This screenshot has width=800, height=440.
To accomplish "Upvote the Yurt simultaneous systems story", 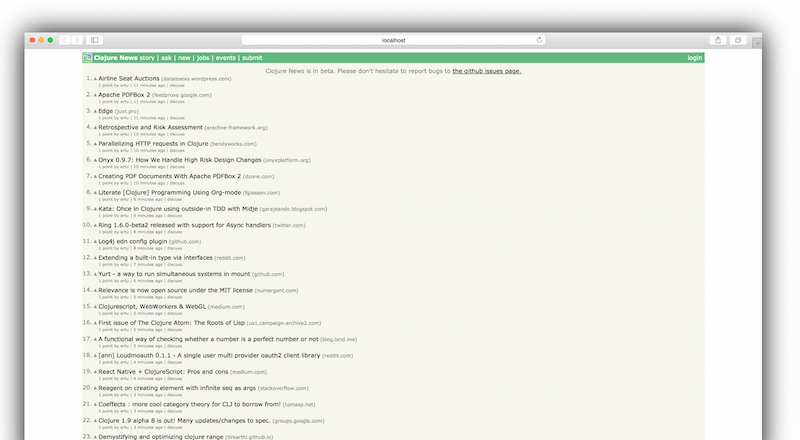I will click(x=95, y=275).
